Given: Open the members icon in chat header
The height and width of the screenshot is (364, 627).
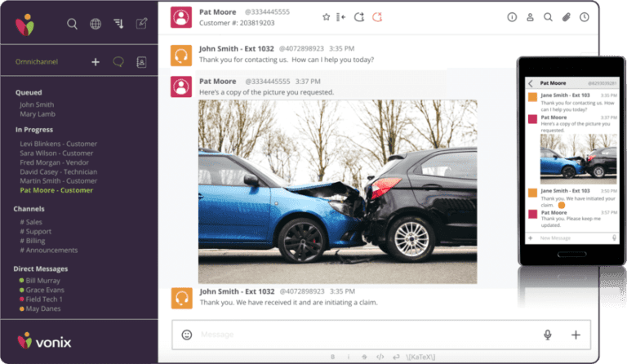Looking at the screenshot, I should pyautogui.click(x=530, y=16).
